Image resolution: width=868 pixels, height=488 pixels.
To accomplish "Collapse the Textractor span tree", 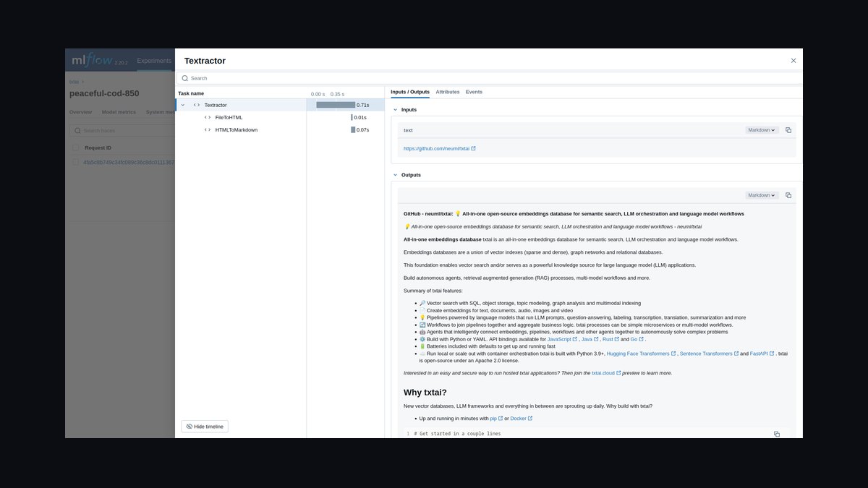I will click(x=183, y=105).
